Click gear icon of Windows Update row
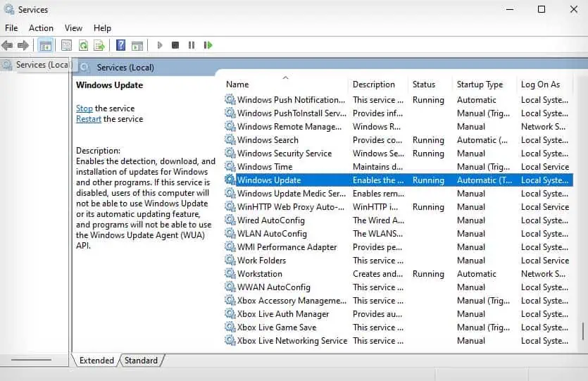588x381 pixels. coord(230,180)
